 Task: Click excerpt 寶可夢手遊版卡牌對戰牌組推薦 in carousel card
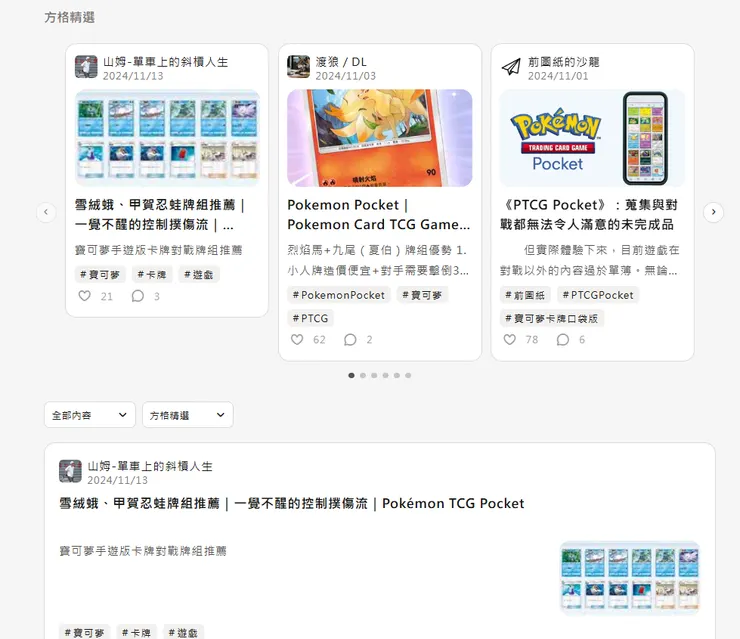pyautogui.click(x=159, y=250)
